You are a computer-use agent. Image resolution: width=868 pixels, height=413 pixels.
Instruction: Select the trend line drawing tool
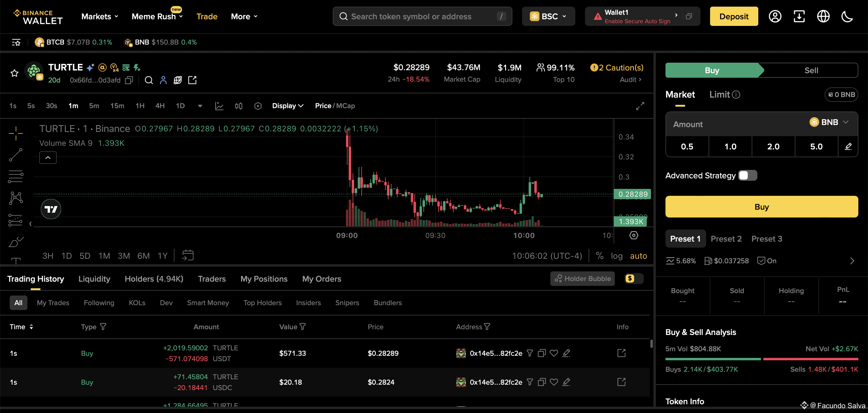pos(15,155)
